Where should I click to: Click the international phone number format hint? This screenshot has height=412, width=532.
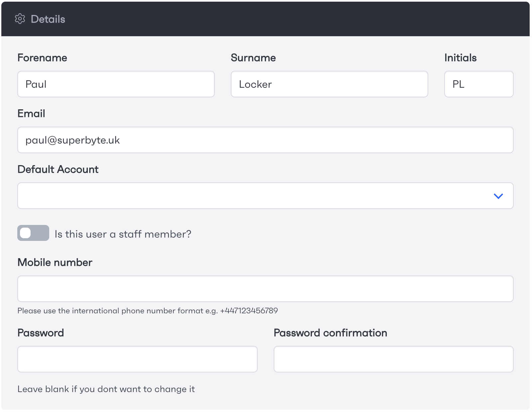point(148,311)
